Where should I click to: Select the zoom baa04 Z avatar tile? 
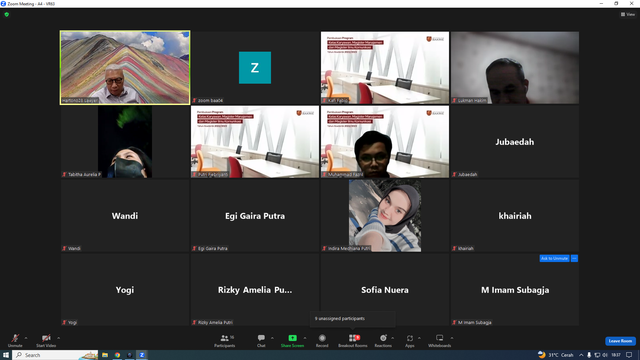click(x=255, y=67)
